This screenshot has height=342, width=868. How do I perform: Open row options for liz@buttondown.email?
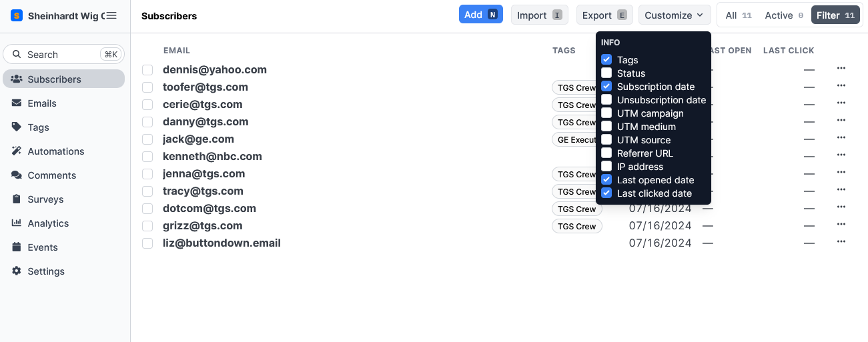coord(841,242)
